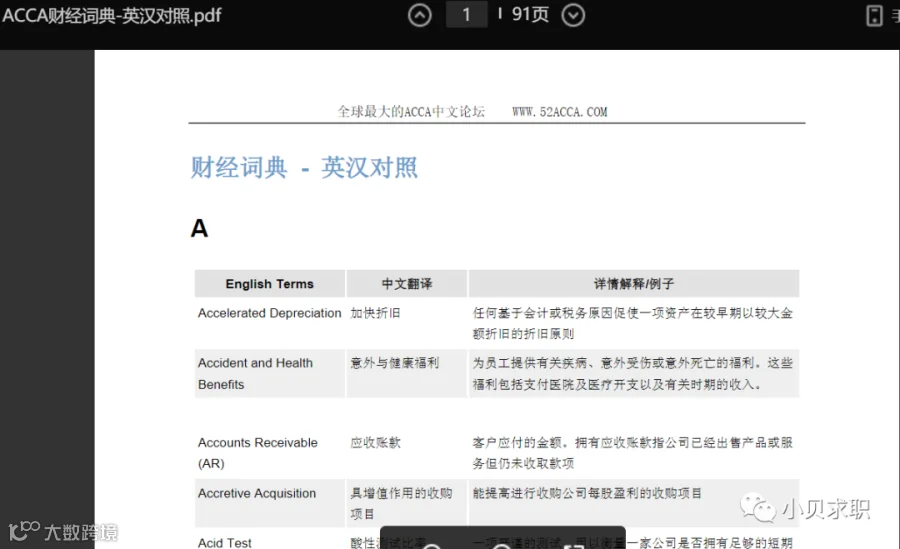Select the Accounts Receivable (AR) term cell

tap(270, 453)
